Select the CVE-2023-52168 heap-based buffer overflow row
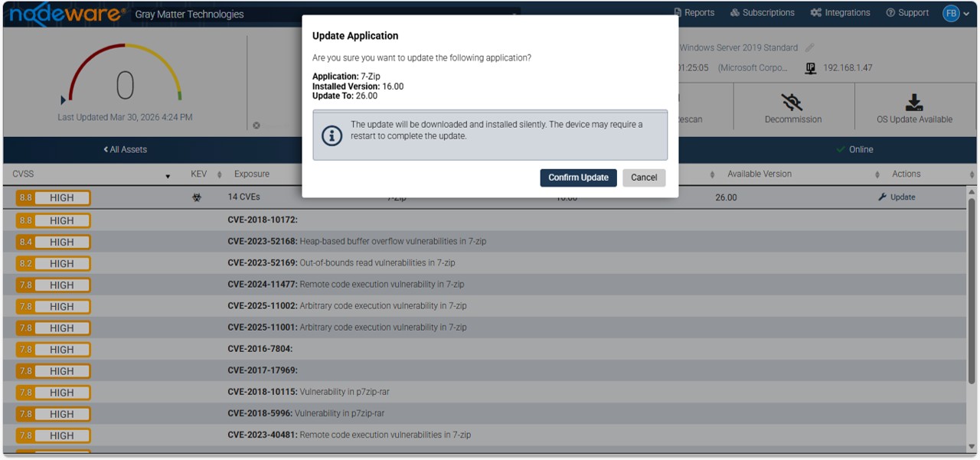This screenshot has height=460, width=980. point(484,241)
